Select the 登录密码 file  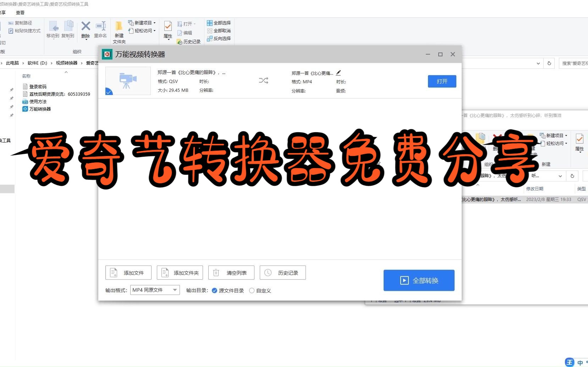pyautogui.click(x=34, y=87)
